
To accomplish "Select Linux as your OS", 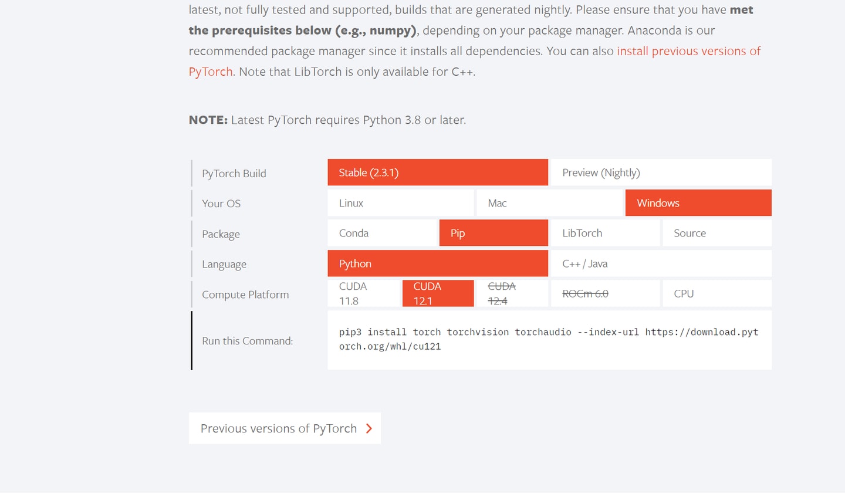I will (401, 203).
